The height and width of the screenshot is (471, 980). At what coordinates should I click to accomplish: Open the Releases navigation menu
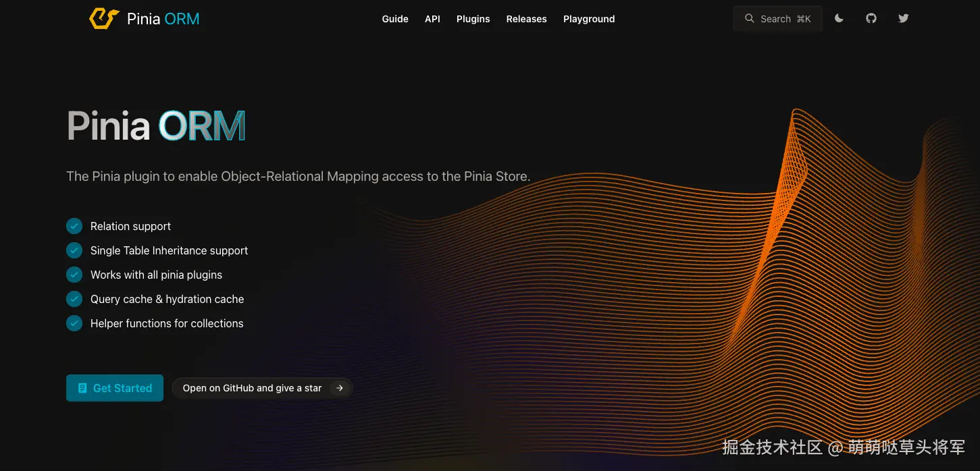click(x=526, y=19)
